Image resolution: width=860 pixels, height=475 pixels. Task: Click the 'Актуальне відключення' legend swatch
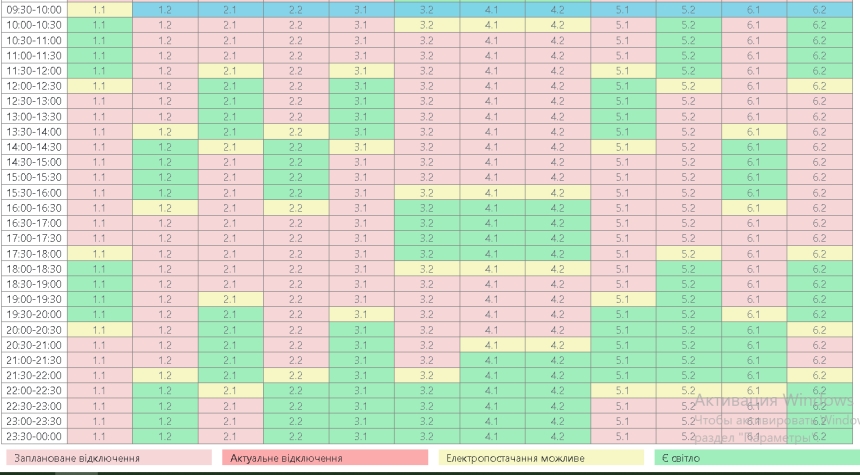[x=323, y=457]
